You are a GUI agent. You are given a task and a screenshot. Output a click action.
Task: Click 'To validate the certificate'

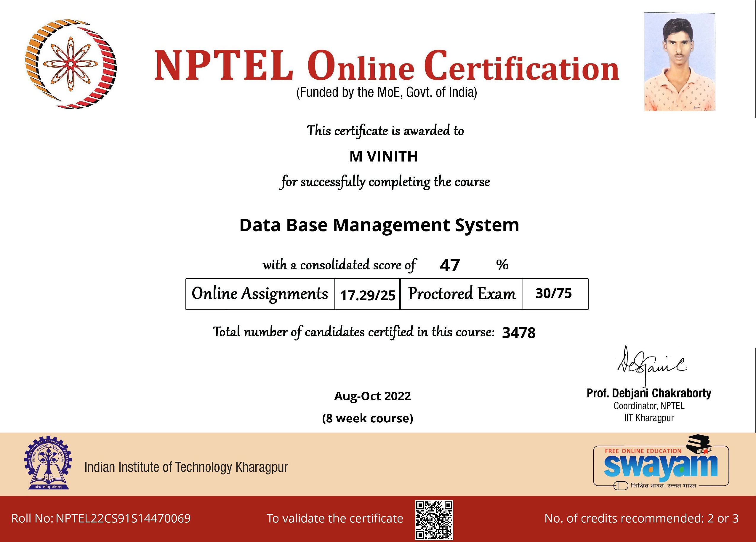tap(335, 518)
